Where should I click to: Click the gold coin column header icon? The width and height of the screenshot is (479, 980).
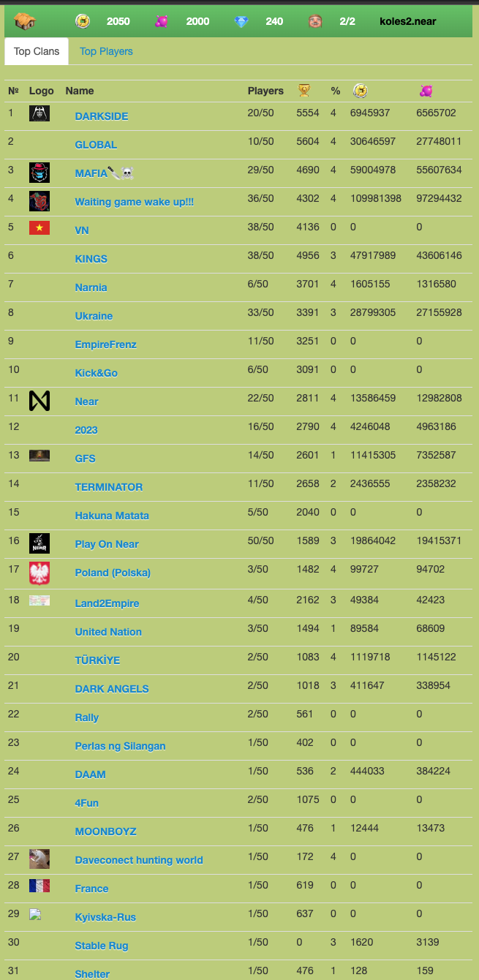[360, 91]
